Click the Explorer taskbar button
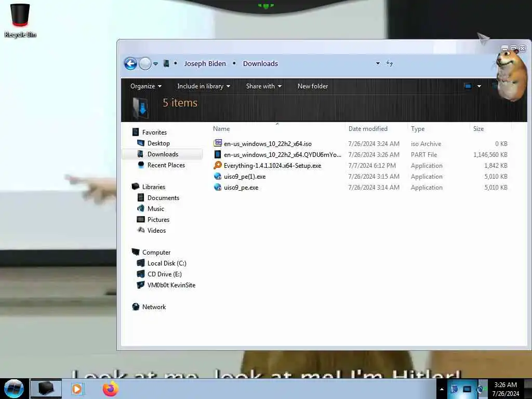The height and width of the screenshot is (399, 532). pyautogui.click(x=46, y=389)
